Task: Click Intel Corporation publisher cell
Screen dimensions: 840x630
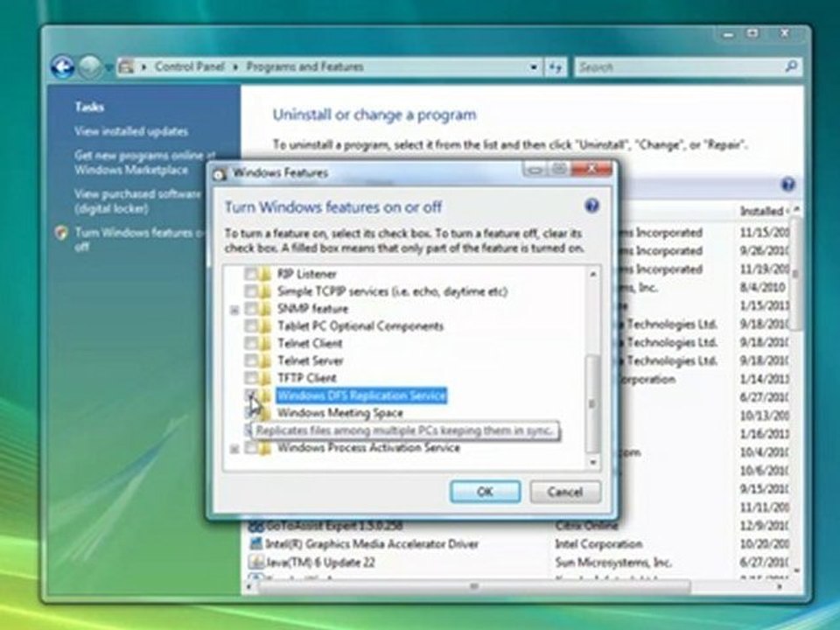Action: click(x=598, y=543)
